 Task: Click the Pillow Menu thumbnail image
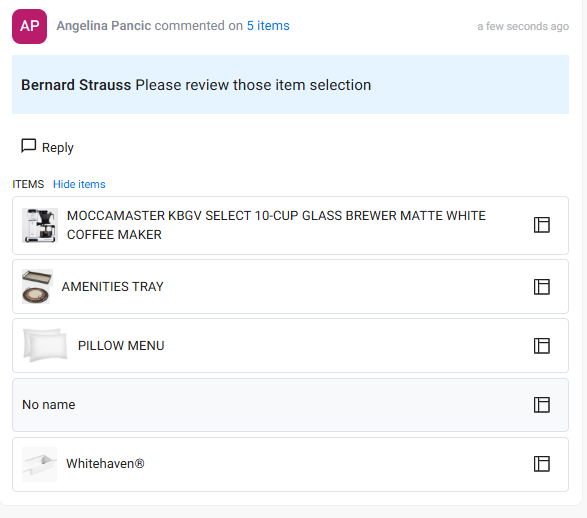[45, 345]
